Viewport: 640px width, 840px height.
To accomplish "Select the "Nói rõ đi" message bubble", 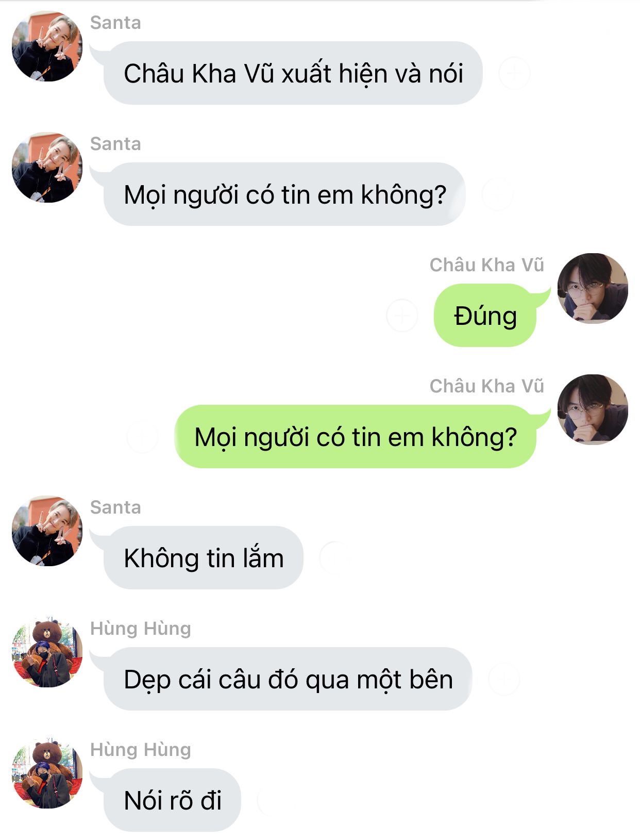I will [x=173, y=800].
